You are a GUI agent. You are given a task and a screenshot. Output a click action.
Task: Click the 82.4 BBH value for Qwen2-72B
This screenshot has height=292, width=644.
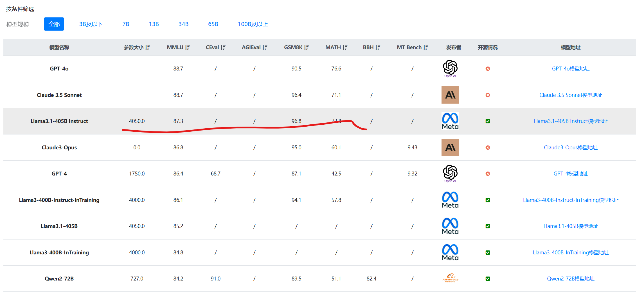click(371, 279)
